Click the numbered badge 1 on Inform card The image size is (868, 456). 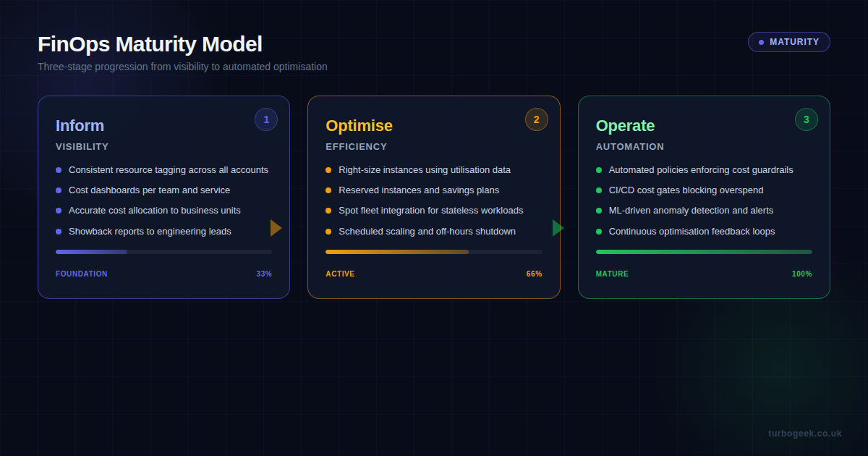click(x=266, y=119)
